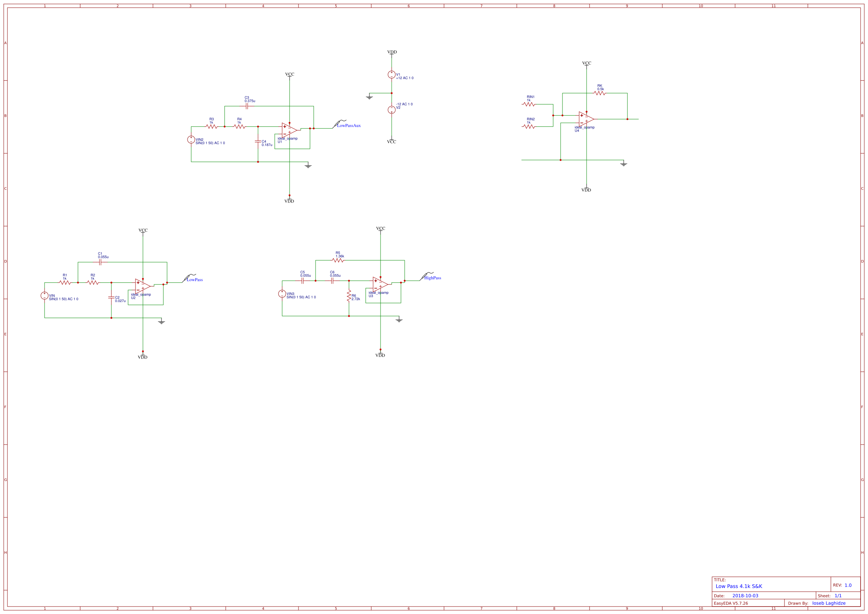Click the '0.5k' value of RK
868x614 pixels.
tap(601, 90)
